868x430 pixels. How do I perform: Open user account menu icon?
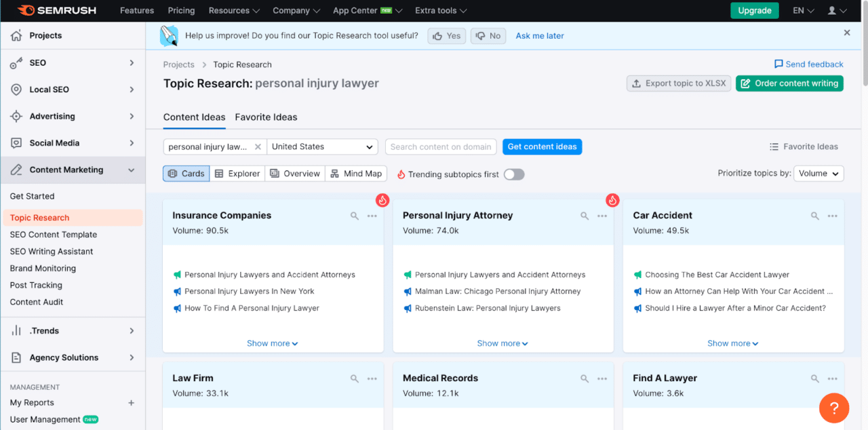tap(837, 10)
